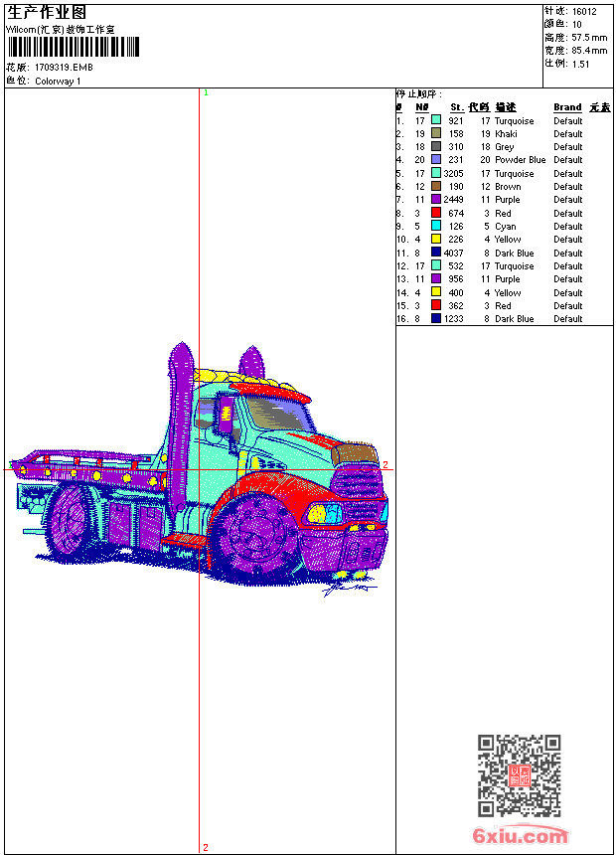Screen dimensions: 616x855
Task: Select stitch count '674' in row 8
Action: click(x=456, y=213)
